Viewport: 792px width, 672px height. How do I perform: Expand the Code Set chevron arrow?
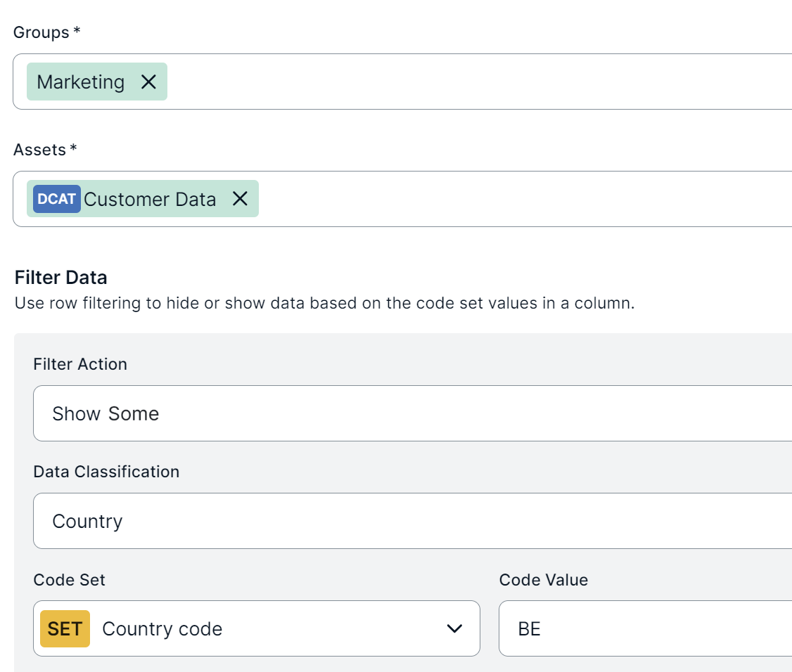tap(455, 628)
